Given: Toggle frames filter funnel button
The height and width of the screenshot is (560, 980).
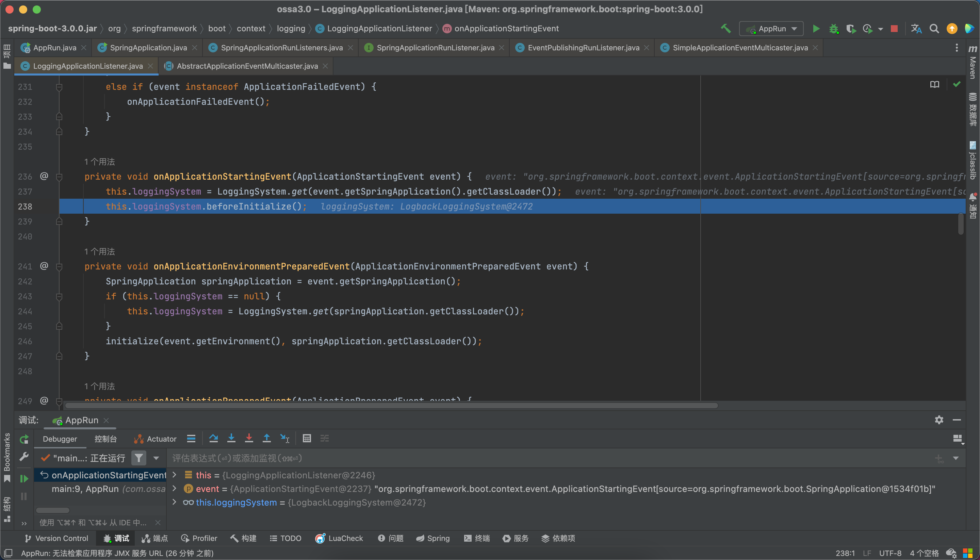Looking at the screenshot, I should point(139,458).
